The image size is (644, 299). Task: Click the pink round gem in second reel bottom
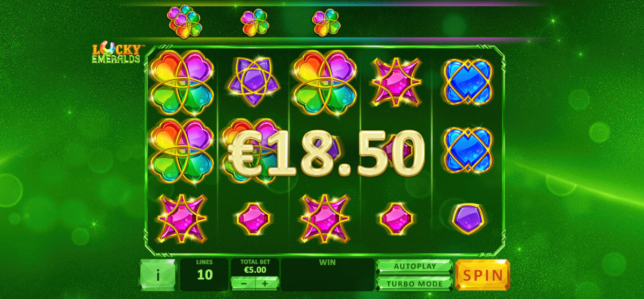[253, 219]
